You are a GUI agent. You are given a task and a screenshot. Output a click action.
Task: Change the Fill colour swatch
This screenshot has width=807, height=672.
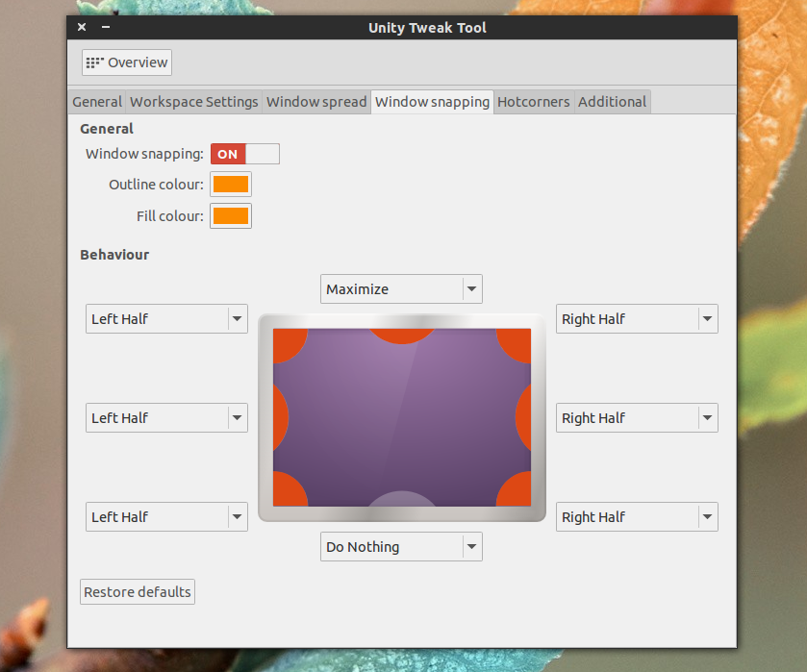tap(230, 215)
